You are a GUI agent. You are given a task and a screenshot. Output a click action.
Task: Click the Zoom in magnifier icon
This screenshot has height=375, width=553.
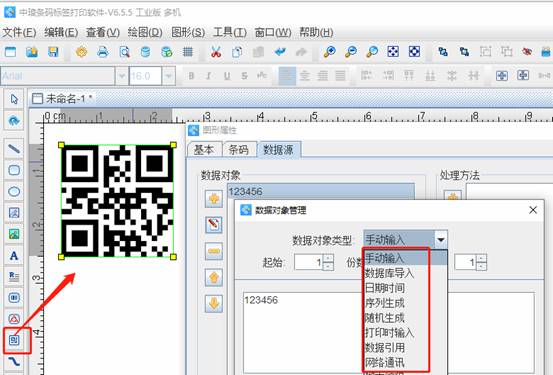tap(329, 52)
